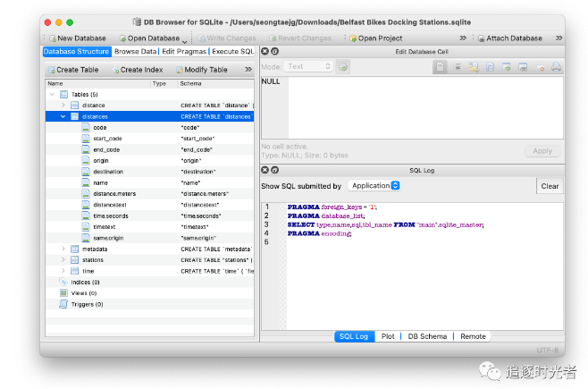
Task: Select the same.origin column row
Action: click(149, 238)
